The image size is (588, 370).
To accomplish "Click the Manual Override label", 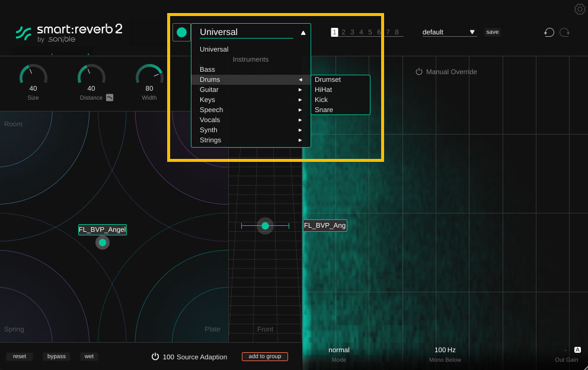I will click(452, 72).
